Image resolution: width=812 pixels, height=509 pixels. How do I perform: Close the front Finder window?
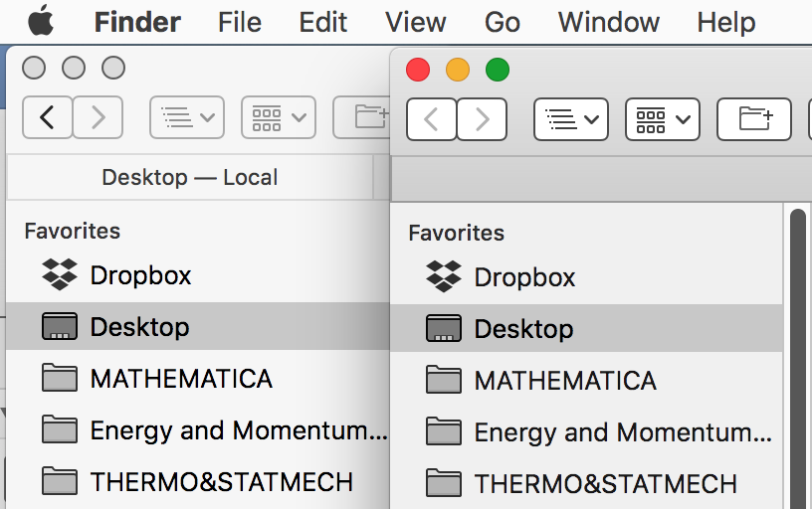418,70
